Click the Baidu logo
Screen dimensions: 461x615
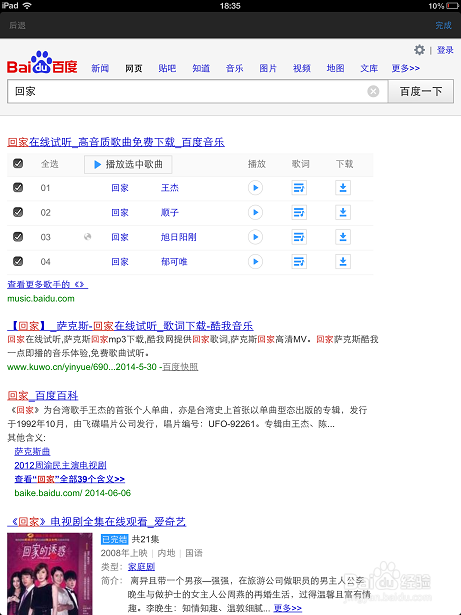point(42,62)
